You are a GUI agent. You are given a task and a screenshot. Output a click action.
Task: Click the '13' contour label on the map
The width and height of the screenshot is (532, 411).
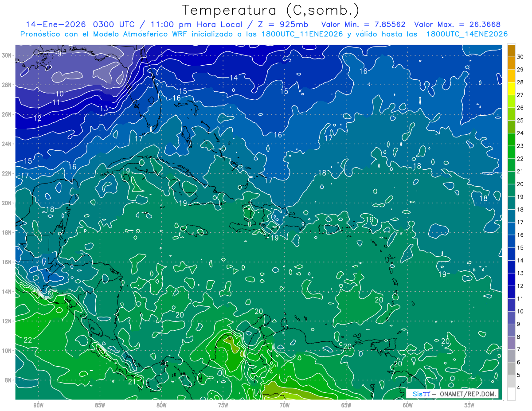104,109
